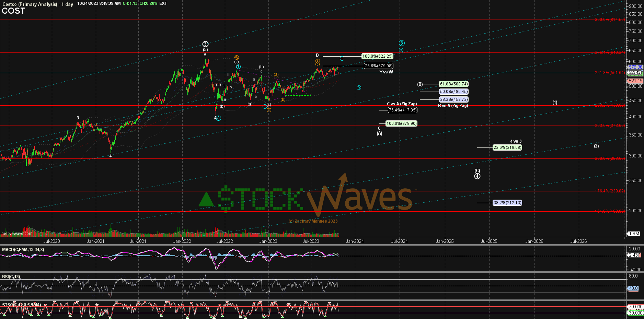Click the 10/24/2023 8:48:39 AM timestamp

(x=99, y=3)
